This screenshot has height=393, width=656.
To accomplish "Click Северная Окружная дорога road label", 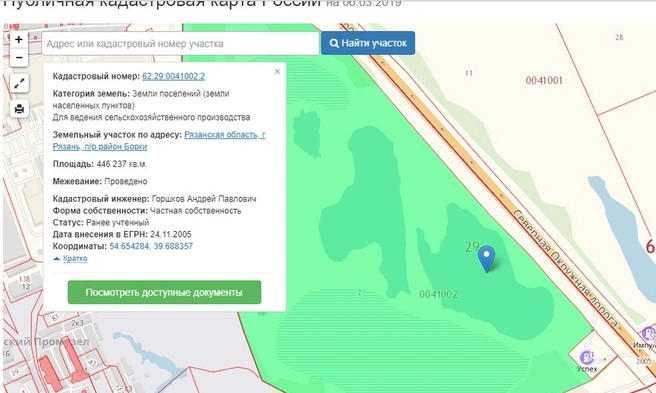I will click(x=566, y=269).
